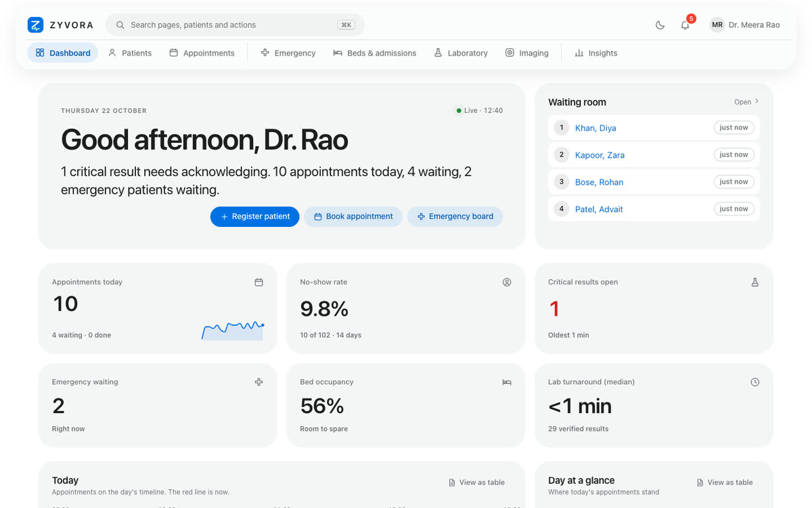
Task: Click person icon on No-show rate card
Action: (507, 282)
